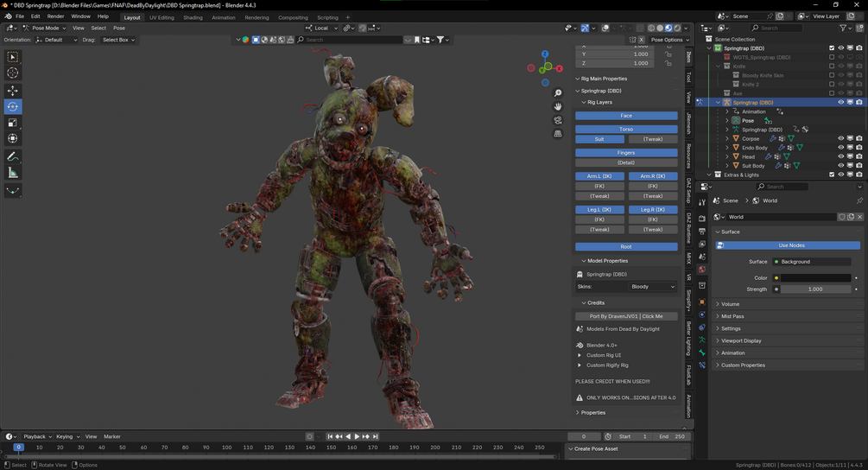Expand the Mist Pass panel
Image resolution: width=868 pixels, height=470 pixels.
(732, 316)
